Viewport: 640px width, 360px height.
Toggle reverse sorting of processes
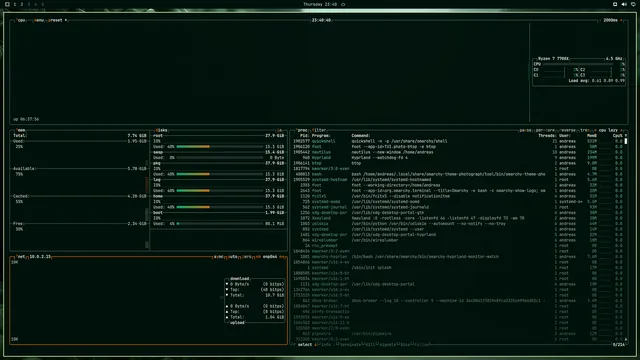568,130
